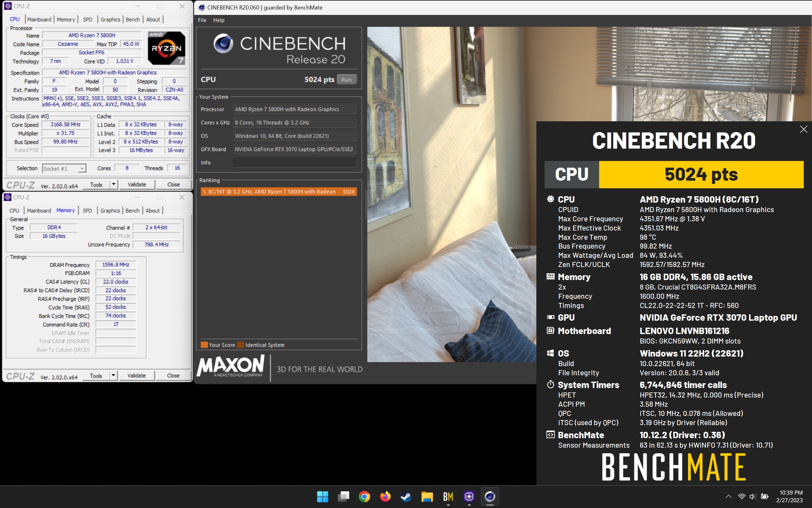Open Steam from the taskbar
Screen dimensions: 812x508
tap(406, 496)
